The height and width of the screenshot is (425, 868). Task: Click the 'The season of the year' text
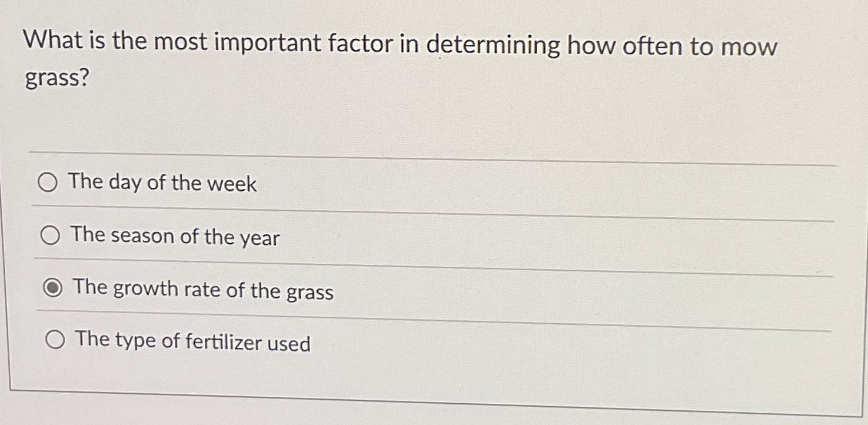(x=174, y=237)
